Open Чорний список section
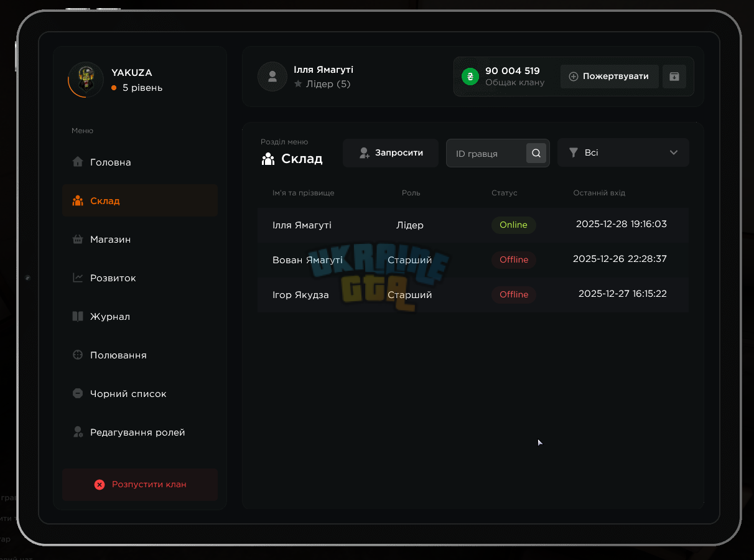Image resolution: width=754 pixels, height=560 pixels. tap(140, 393)
